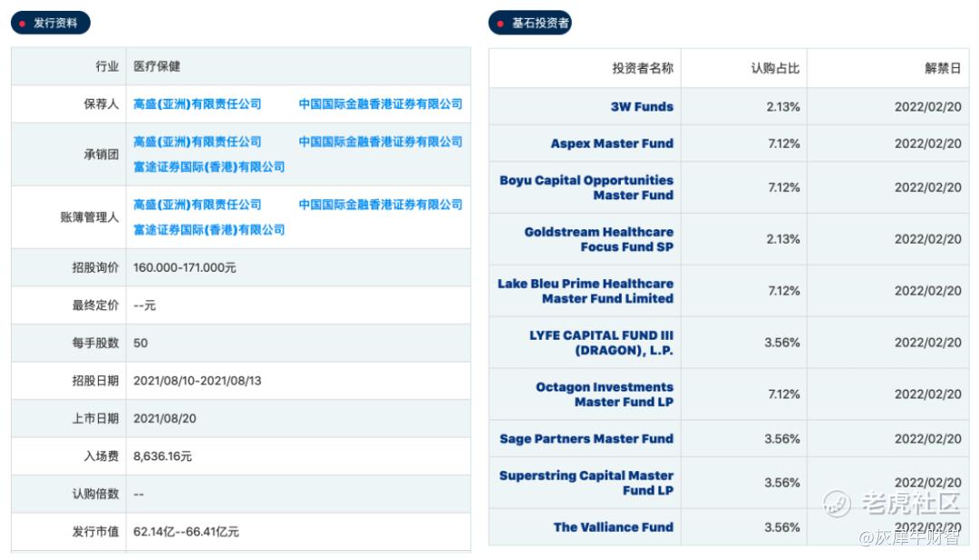The image size is (979, 560).
Task: Open 中国国际金融香港证券有限公司 link in 承销团 row
Action: pyautogui.click(x=380, y=141)
